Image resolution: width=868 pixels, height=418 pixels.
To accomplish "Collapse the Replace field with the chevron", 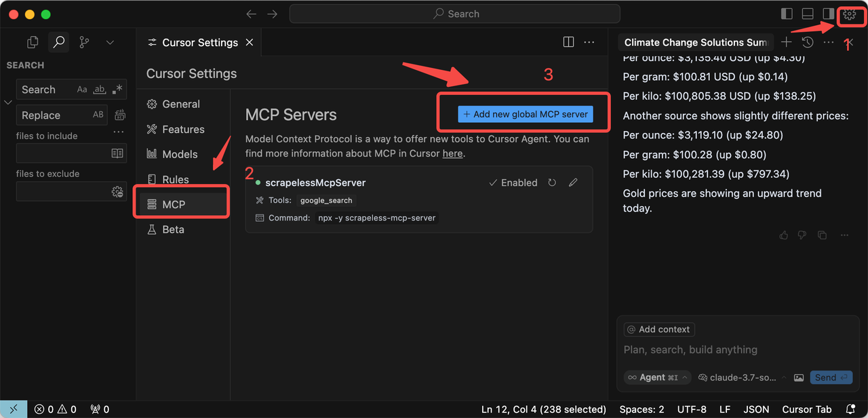I will tap(7, 102).
